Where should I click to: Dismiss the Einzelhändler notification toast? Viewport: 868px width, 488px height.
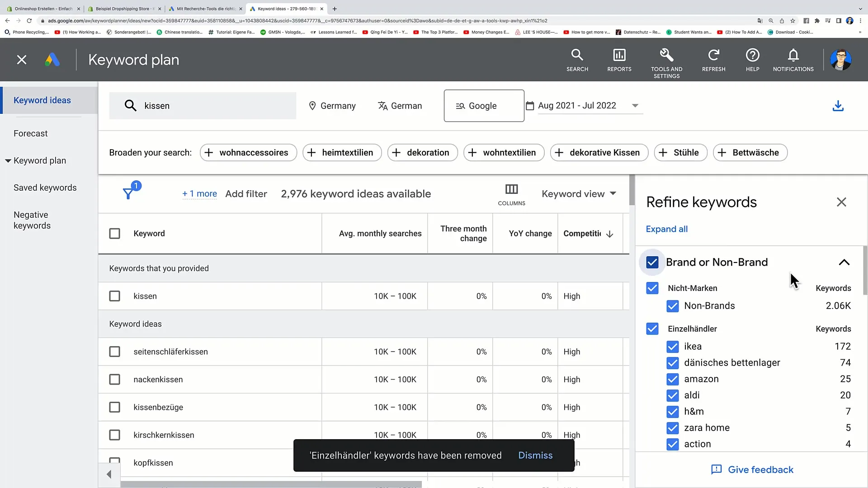click(535, 455)
